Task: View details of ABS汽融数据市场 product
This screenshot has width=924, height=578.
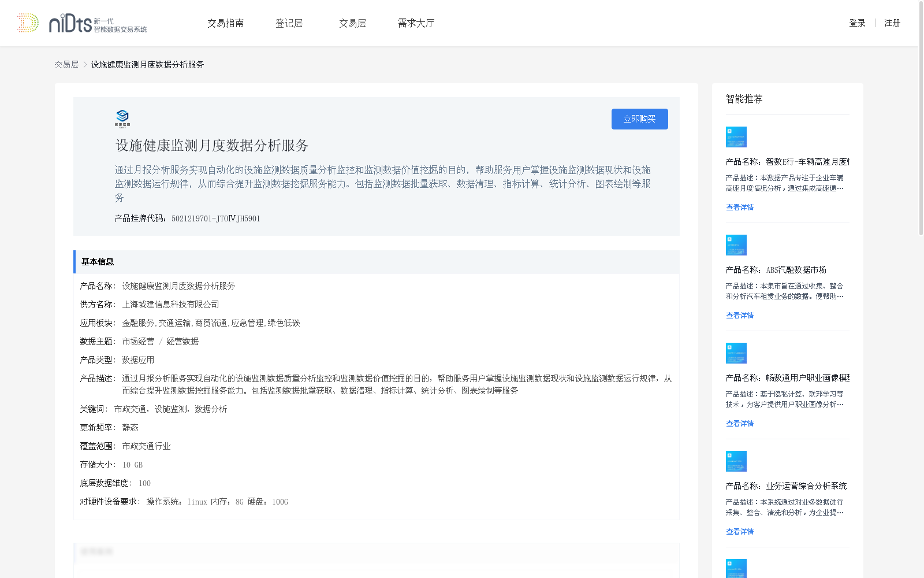Action: point(740,316)
